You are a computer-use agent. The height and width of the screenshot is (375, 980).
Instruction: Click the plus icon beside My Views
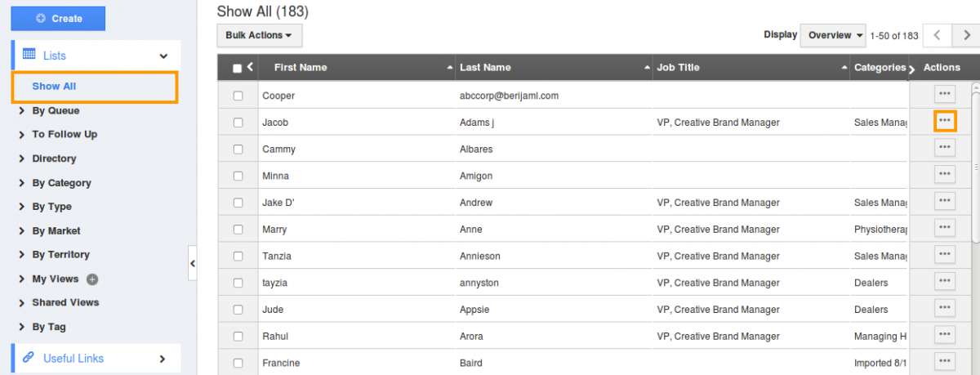[x=92, y=279]
